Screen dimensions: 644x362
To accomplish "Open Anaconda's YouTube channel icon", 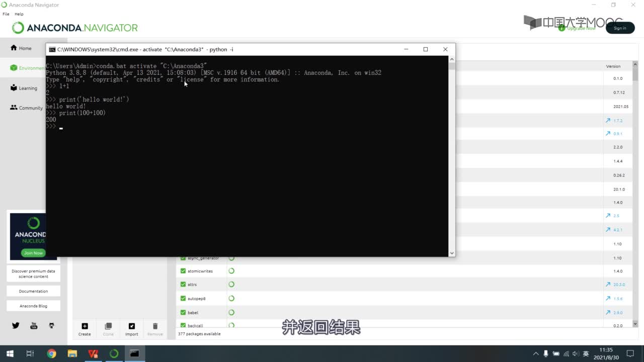I will (34, 325).
